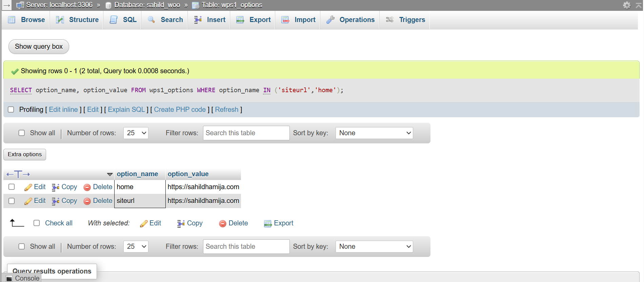Open the column options triangle dropdown
The width and height of the screenshot is (644, 282).
pyautogui.click(x=109, y=174)
